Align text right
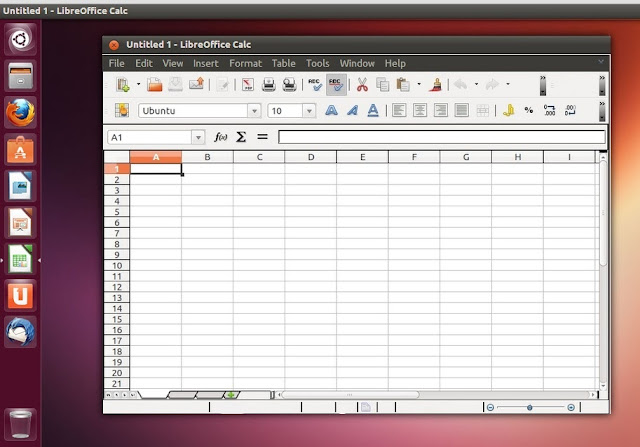Viewport: 640px width, 447px height. pyautogui.click(x=440, y=110)
